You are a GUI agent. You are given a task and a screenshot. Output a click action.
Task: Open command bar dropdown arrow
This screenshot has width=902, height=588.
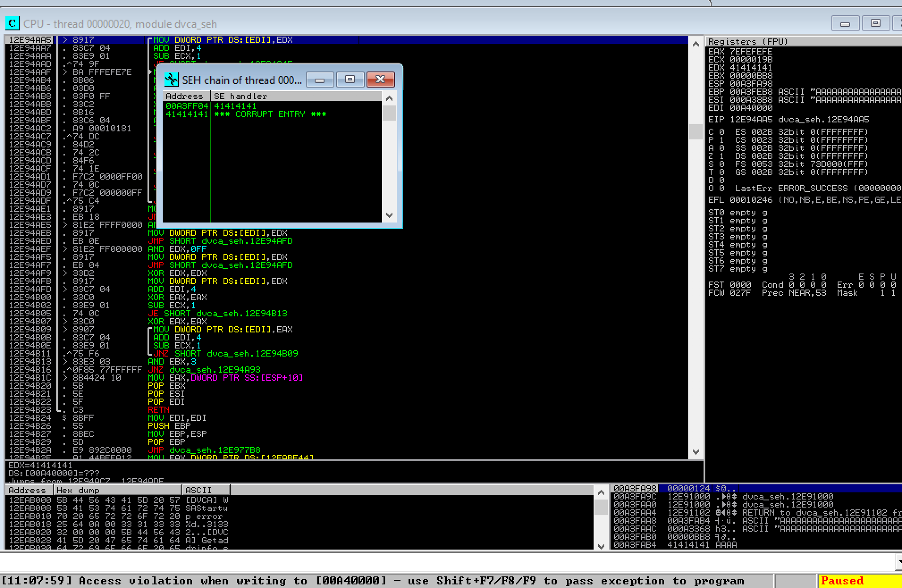click(x=898, y=562)
